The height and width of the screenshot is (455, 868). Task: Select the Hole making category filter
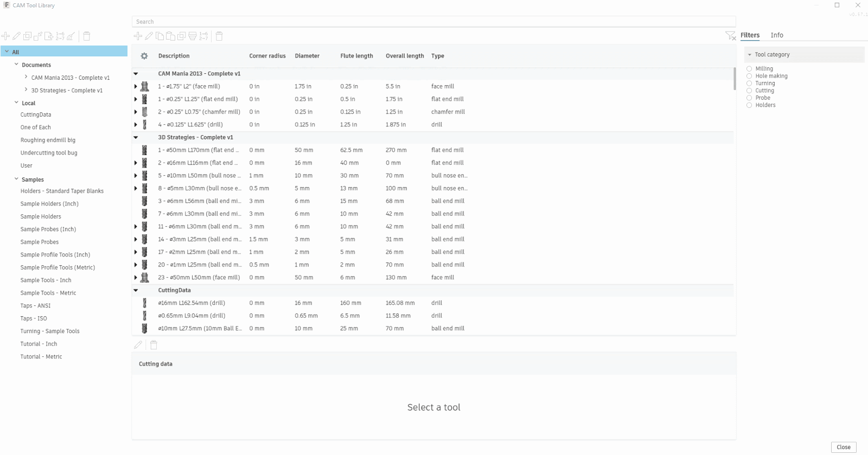[x=749, y=76]
